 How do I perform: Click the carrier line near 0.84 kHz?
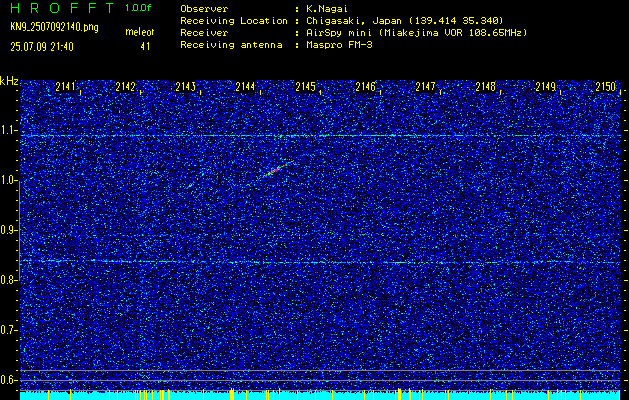click(320, 262)
